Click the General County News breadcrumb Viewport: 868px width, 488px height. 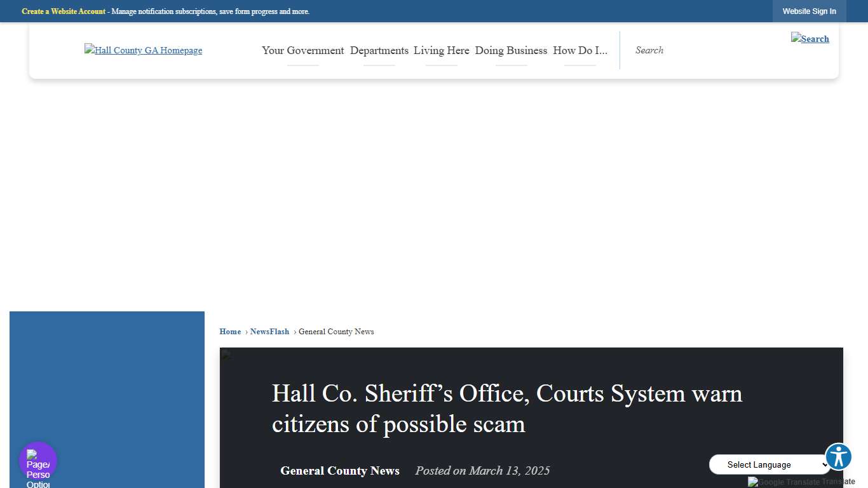point(336,331)
